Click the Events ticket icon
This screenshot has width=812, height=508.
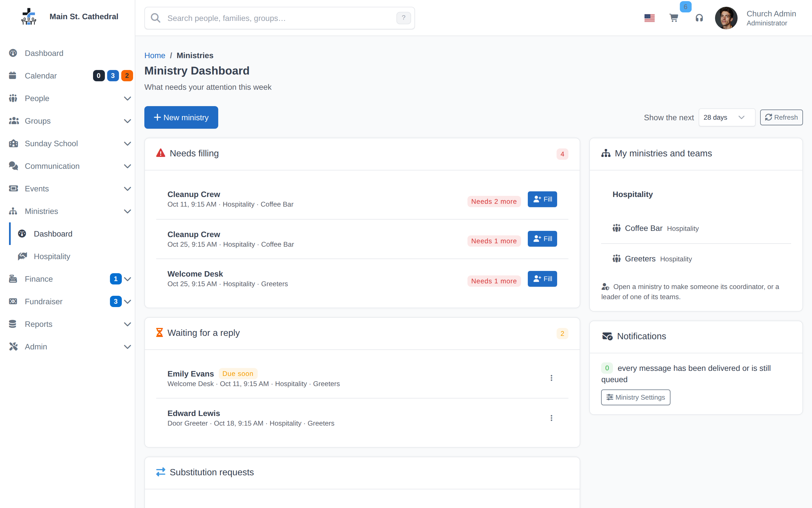[x=14, y=189]
